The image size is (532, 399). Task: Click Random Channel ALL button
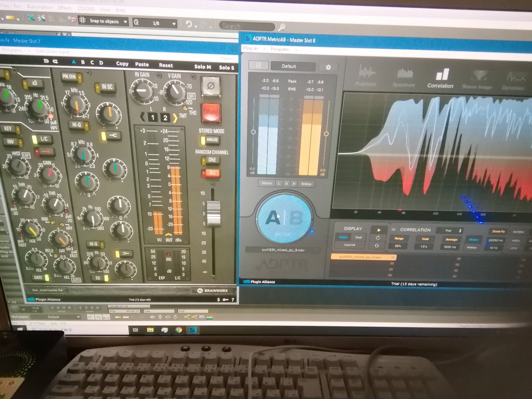pos(211,173)
